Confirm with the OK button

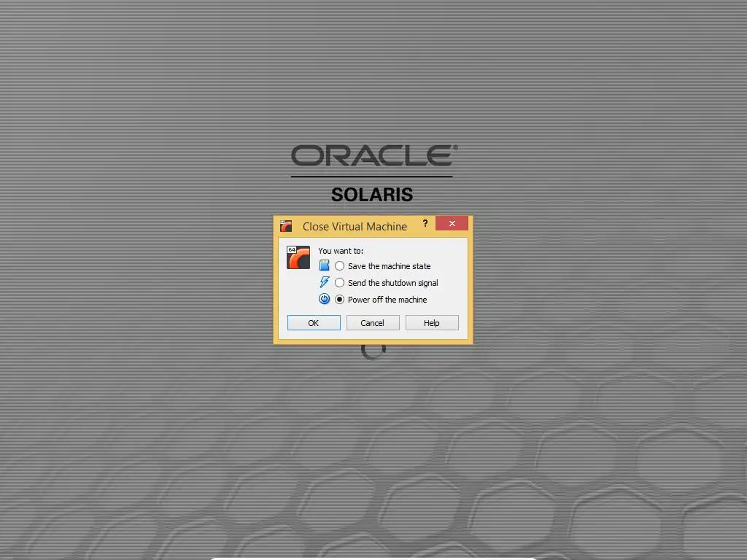(x=314, y=322)
